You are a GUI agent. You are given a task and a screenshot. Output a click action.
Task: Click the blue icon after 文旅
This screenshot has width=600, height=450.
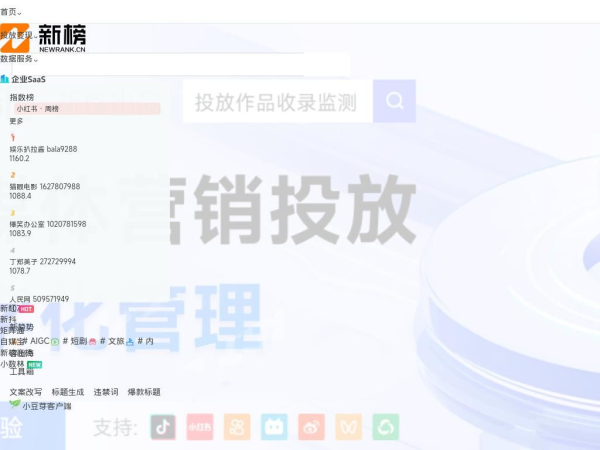(130, 342)
